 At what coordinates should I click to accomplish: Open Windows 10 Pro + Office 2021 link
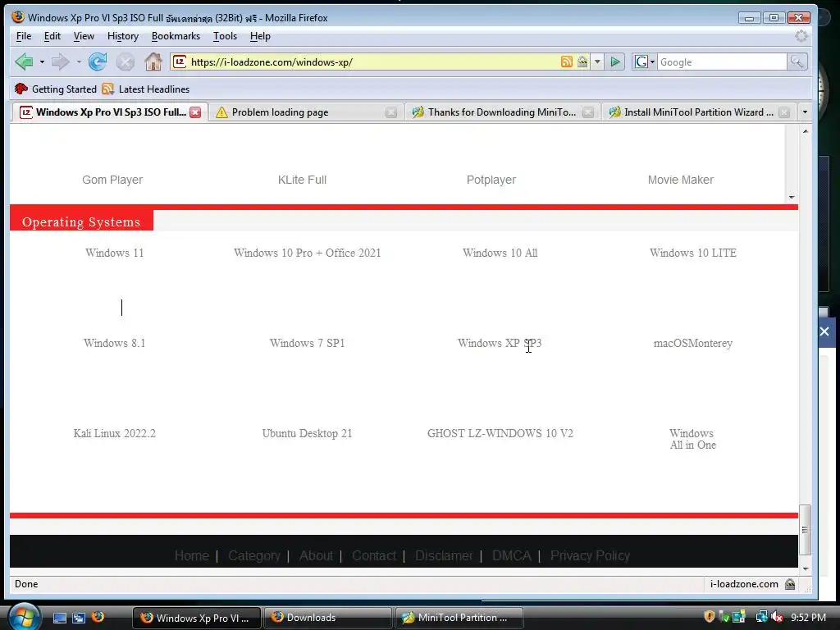[x=307, y=253]
